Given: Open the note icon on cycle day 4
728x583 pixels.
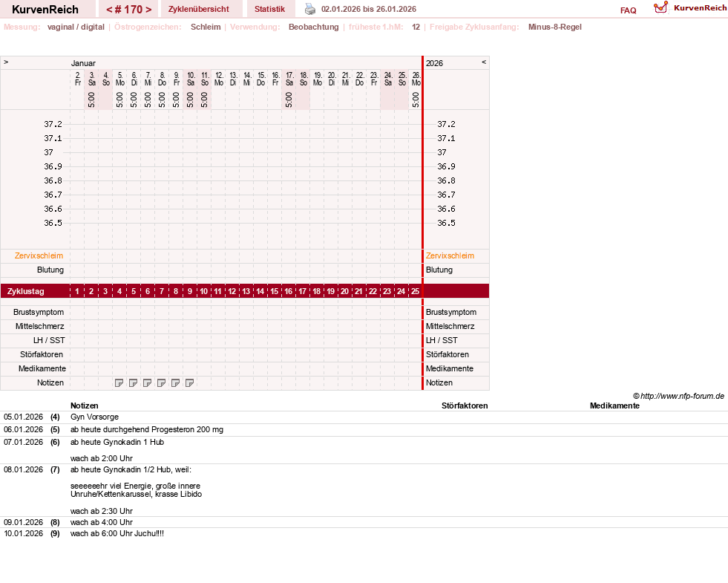Looking at the screenshot, I should coord(119,382).
